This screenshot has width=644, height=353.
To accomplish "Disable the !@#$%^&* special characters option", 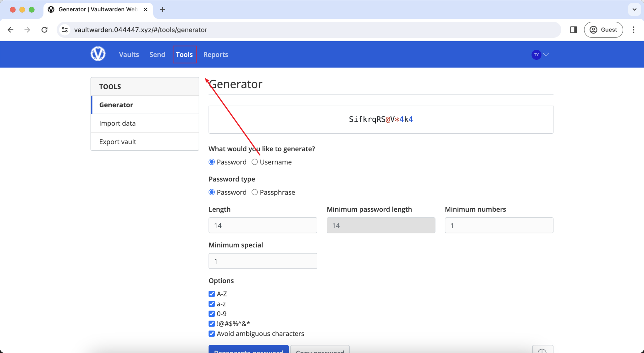I will tap(211, 323).
